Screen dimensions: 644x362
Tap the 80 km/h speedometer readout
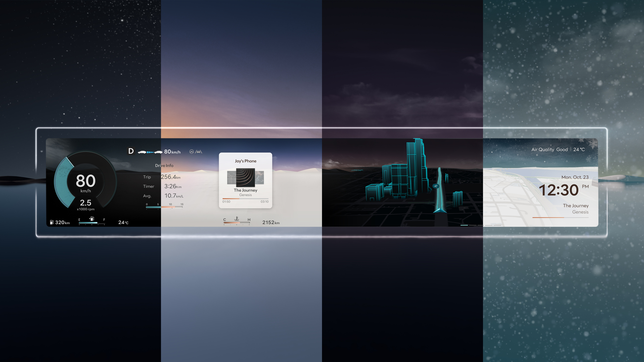86,181
